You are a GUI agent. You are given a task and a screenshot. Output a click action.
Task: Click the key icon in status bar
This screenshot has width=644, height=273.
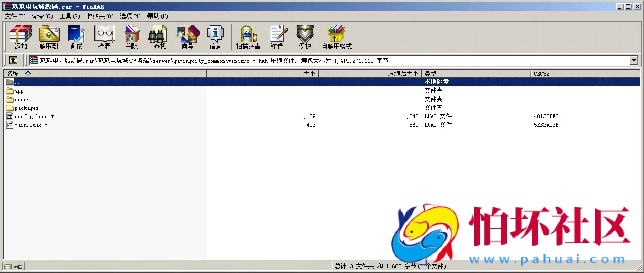click(x=18, y=266)
